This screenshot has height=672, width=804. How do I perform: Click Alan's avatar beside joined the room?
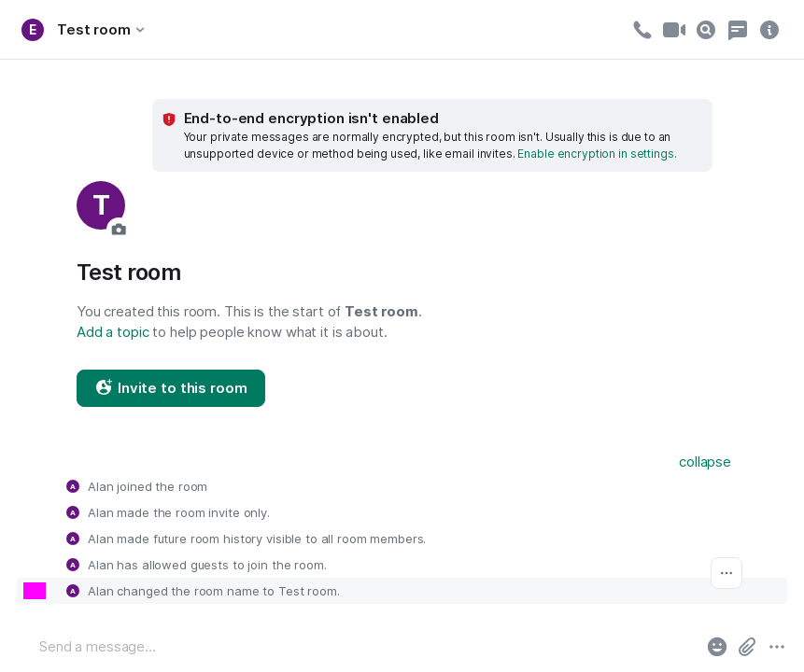[x=73, y=486]
